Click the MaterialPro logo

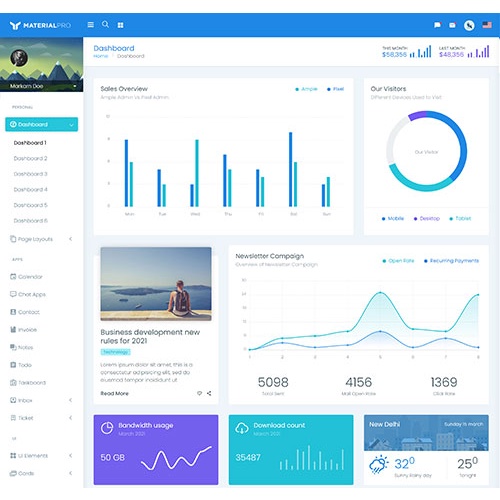point(40,25)
